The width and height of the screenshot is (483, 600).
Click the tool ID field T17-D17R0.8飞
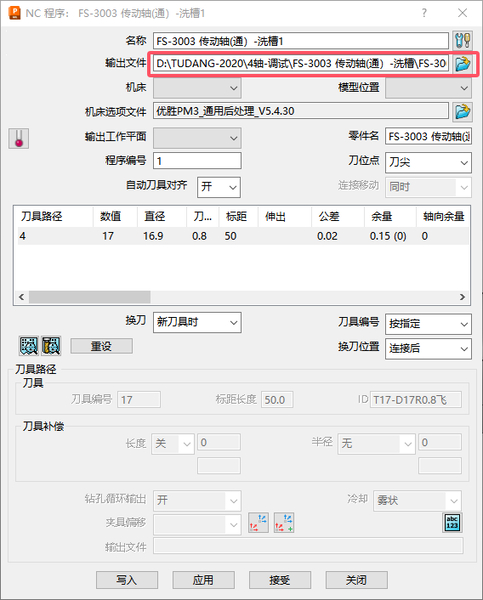(x=416, y=399)
